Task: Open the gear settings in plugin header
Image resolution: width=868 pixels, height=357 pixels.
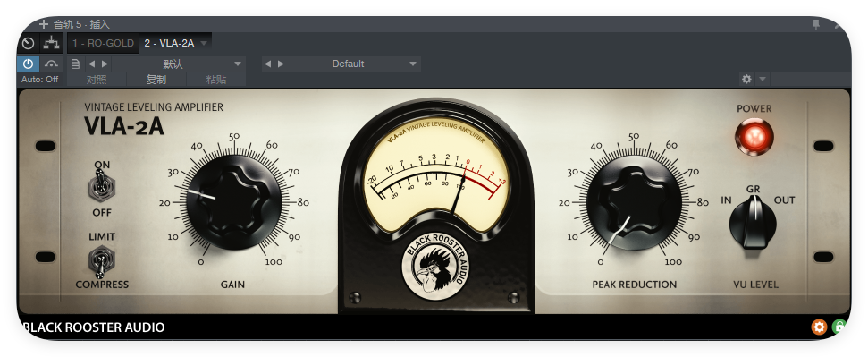Action: (x=746, y=80)
